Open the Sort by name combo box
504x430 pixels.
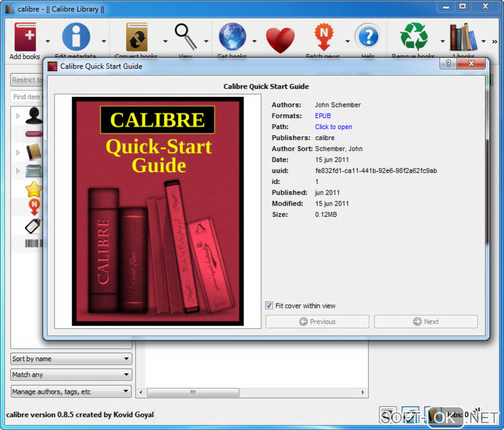tap(71, 358)
